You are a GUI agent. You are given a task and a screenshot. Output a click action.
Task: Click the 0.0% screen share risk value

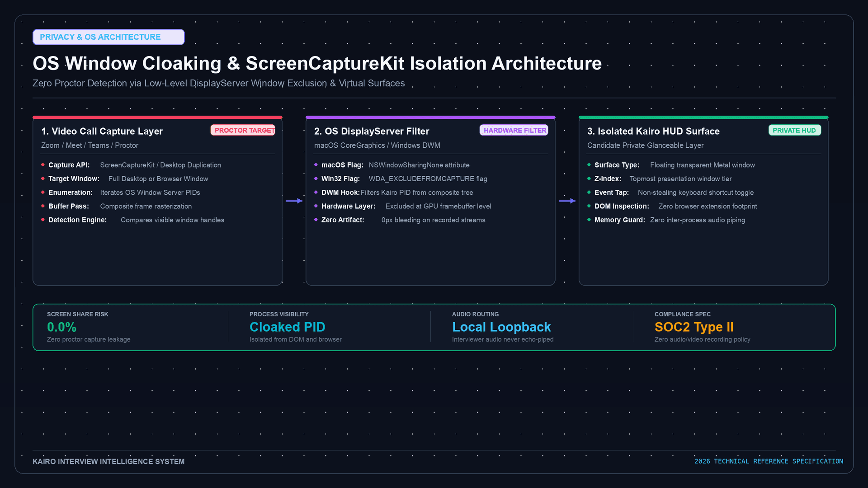point(61,327)
